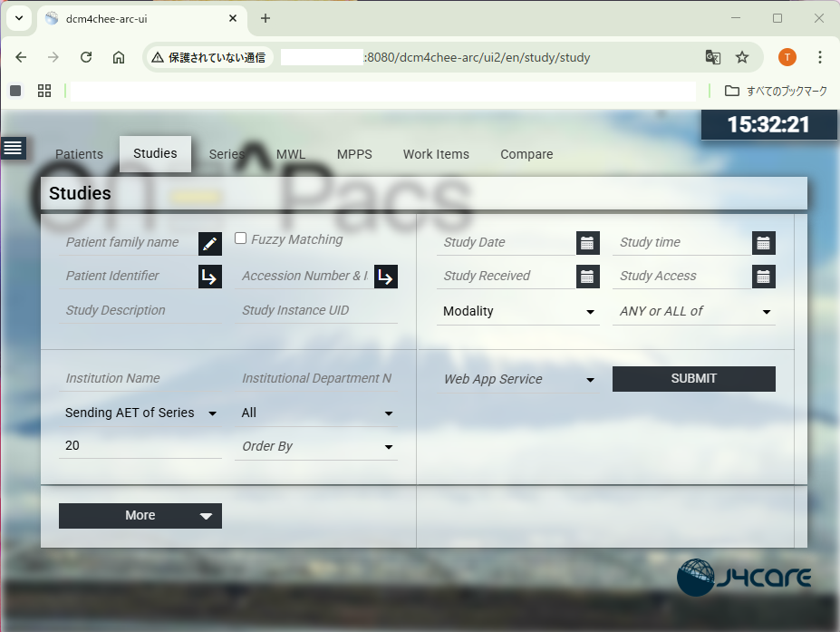Open the hamburger side menu
The image size is (840, 632).
tap(14, 148)
